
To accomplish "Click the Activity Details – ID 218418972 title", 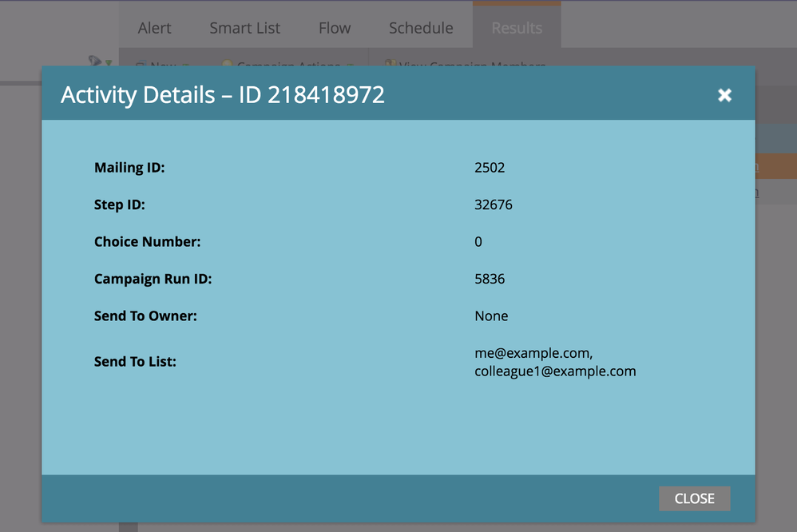I will pos(223,95).
